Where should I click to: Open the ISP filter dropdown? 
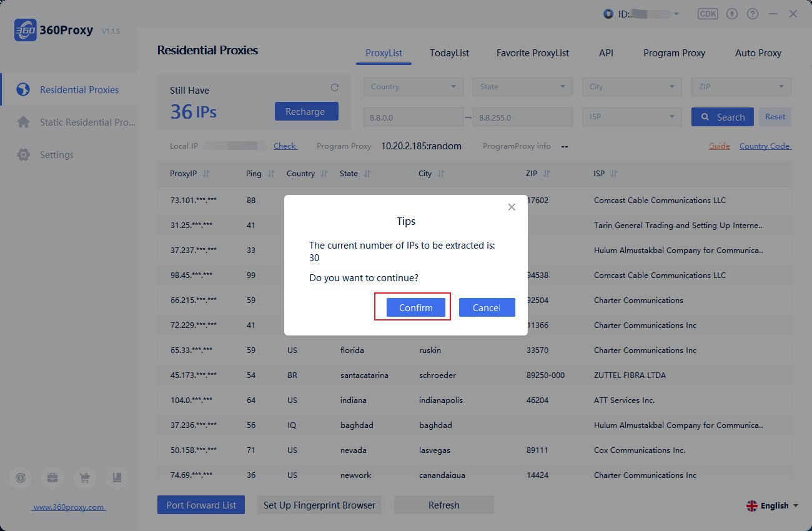[632, 117]
